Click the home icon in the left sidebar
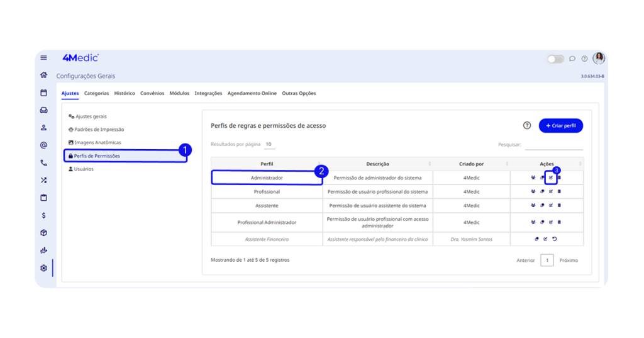The height and width of the screenshot is (338, 644). coord(43,75)
